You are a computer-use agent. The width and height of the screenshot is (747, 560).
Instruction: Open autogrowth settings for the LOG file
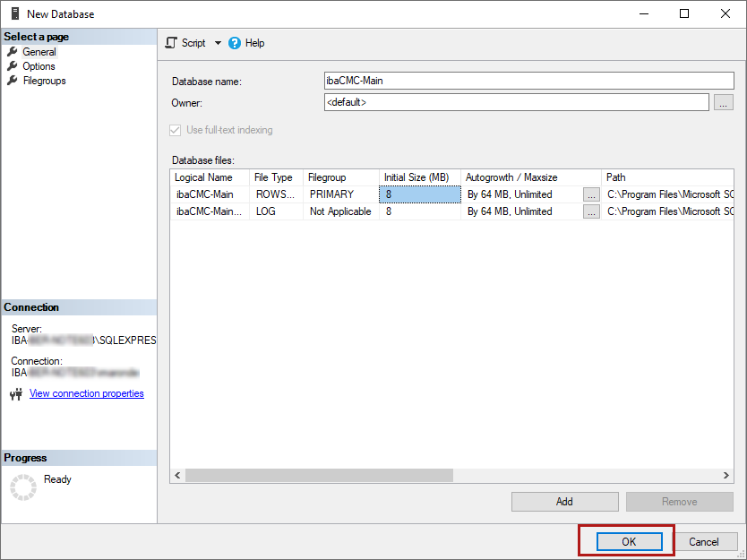[x=591, y=212]
